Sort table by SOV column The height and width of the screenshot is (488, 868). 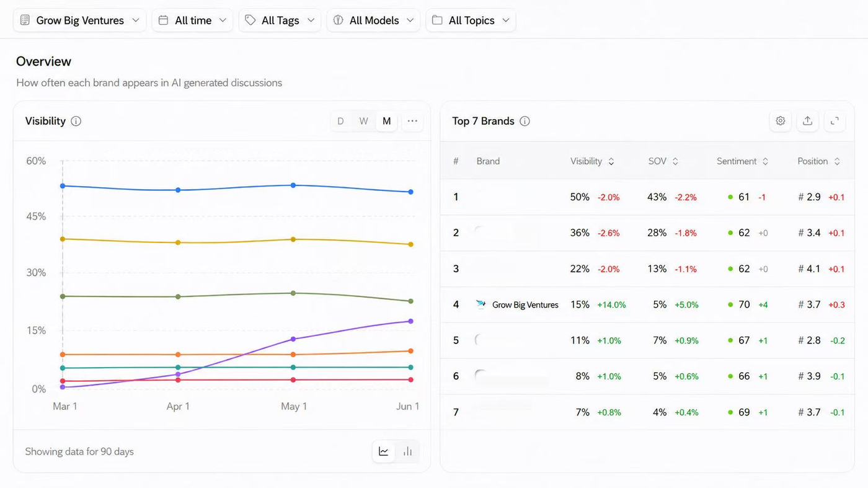pos(663,161)
